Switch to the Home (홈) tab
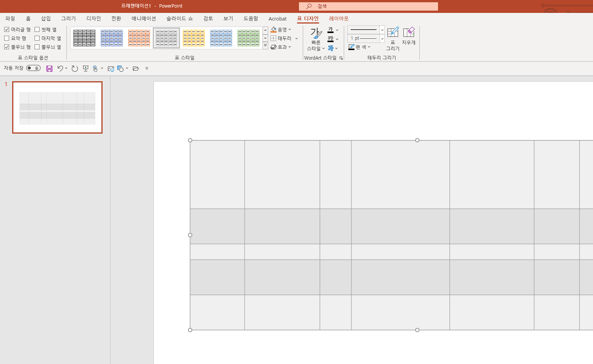Viewport: 593px width, 364px height. (28, 19)
